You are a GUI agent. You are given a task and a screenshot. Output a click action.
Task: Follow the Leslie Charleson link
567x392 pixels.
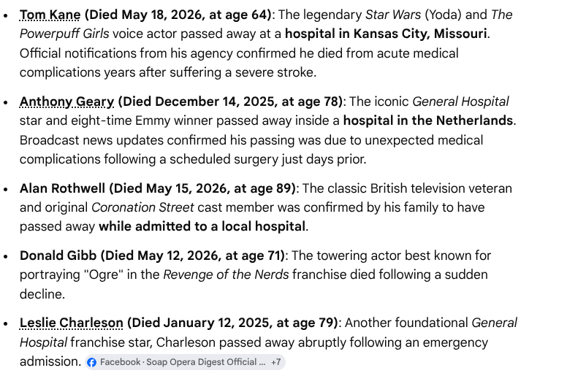coord(71,323)
